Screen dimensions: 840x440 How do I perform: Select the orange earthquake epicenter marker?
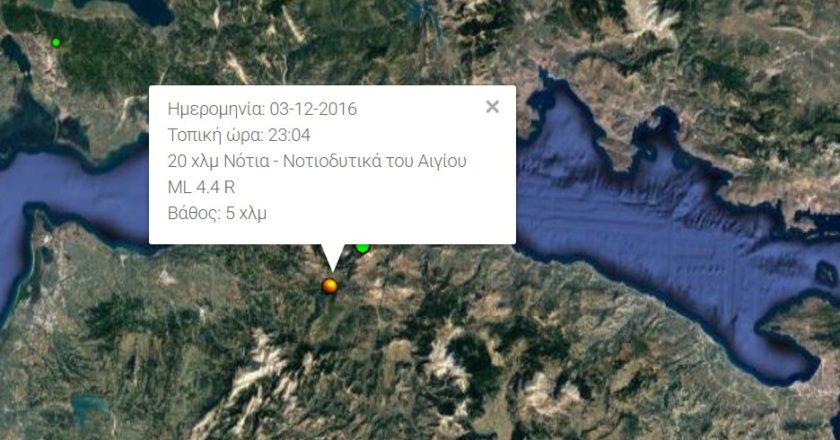pyautogui.click(x=329, y=286)
